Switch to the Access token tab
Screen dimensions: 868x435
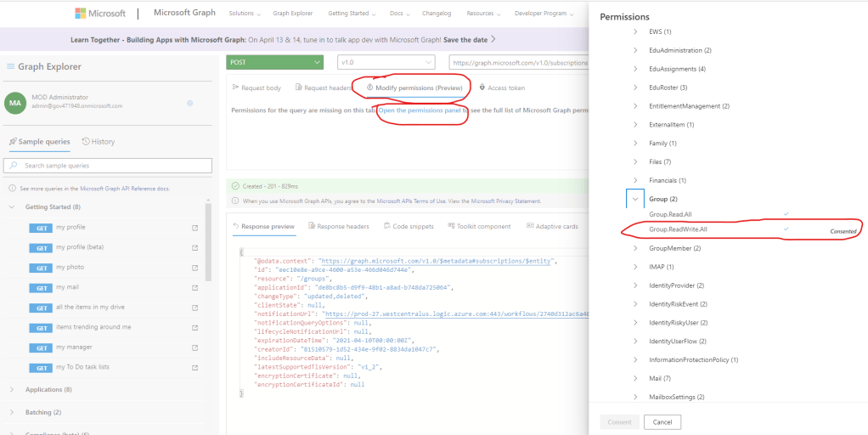point(501,88)
